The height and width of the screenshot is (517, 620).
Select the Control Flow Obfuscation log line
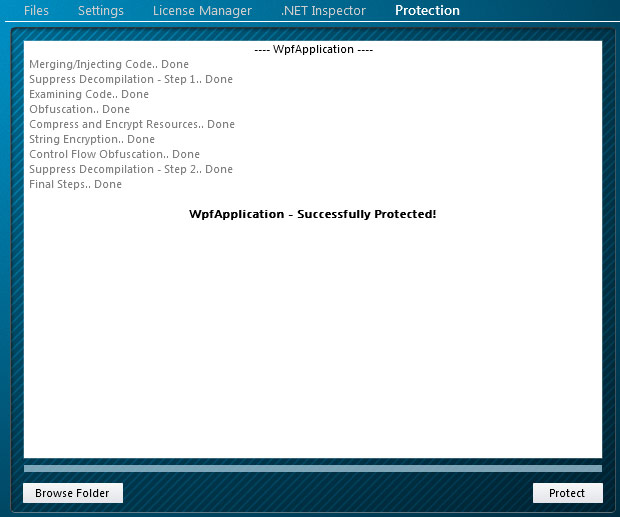(114, 154)
